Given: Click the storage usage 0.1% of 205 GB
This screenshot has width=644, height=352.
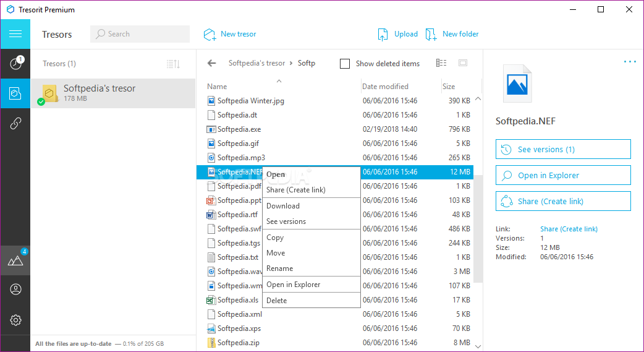Looking at the screenshot, I should [x=143, y=344].
